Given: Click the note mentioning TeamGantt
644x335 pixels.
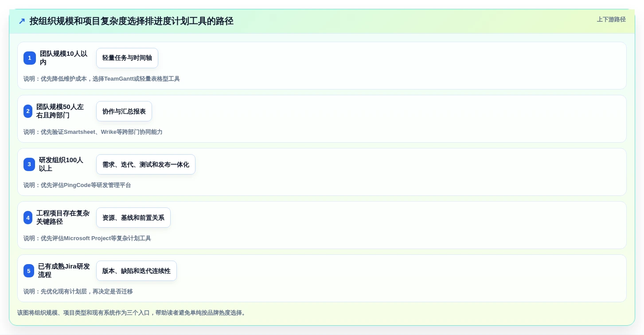Looking at the screenshot, I should click(x=101, y=79).
